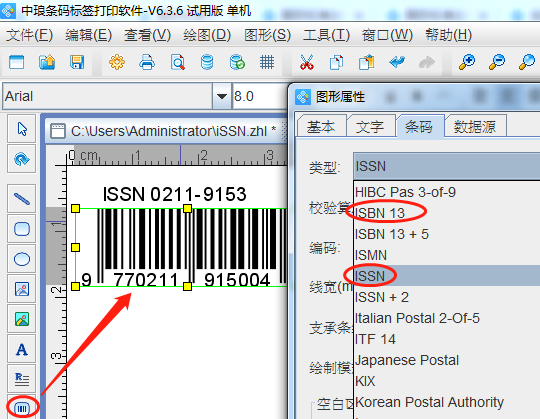This screenshot has height=419, width=540.
Task: Select the rounded rectangle tool
Action: click(x=22, y=229)
